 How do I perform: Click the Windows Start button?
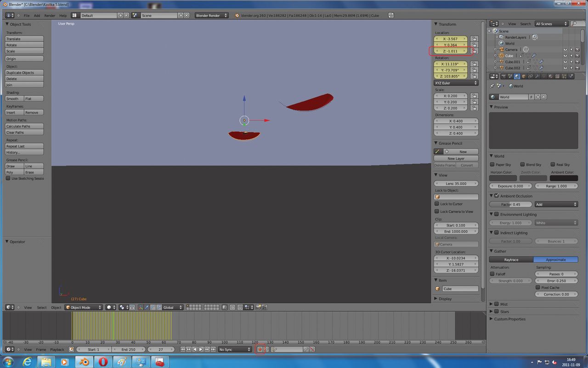pos(8,362)
